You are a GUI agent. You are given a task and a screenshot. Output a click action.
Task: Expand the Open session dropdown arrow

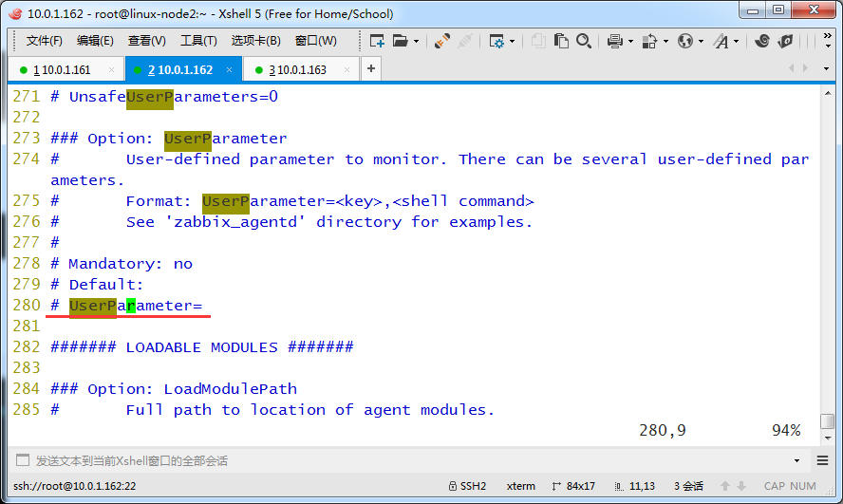416,42
